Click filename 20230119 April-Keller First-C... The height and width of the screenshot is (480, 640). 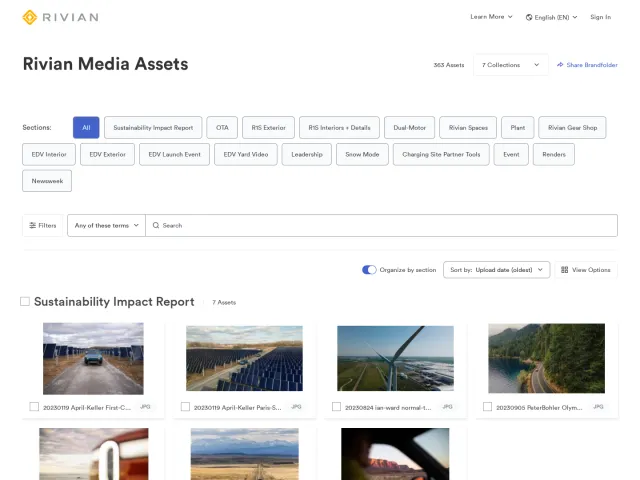[x=87, y=407]
